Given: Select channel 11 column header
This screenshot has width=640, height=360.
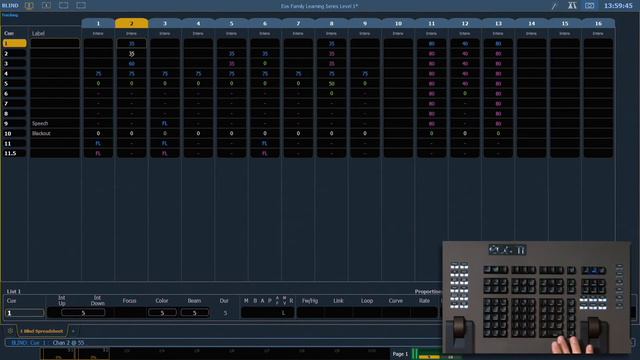Looking at the screenshot, I should click(431, 24).
